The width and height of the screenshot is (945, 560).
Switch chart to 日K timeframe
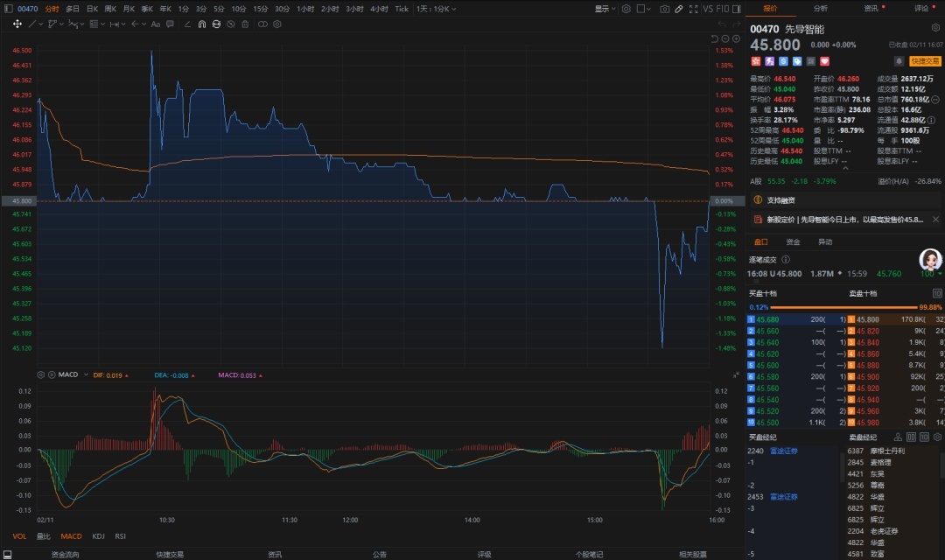coord(92,9)
